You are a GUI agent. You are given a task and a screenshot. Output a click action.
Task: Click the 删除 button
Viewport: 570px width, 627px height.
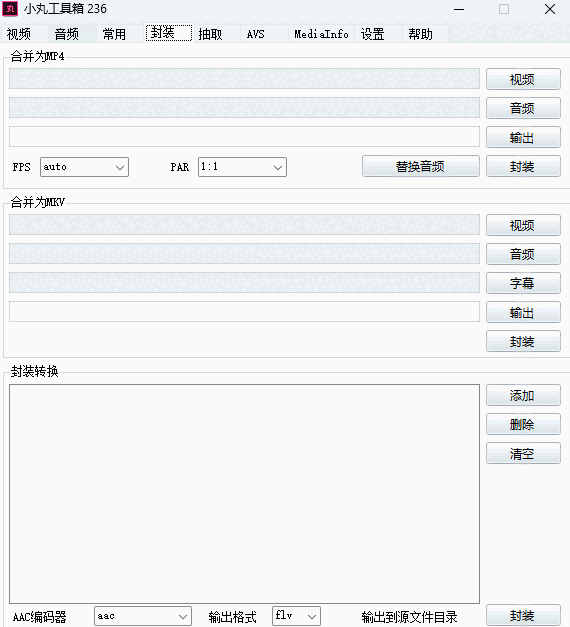click(523, 424)
